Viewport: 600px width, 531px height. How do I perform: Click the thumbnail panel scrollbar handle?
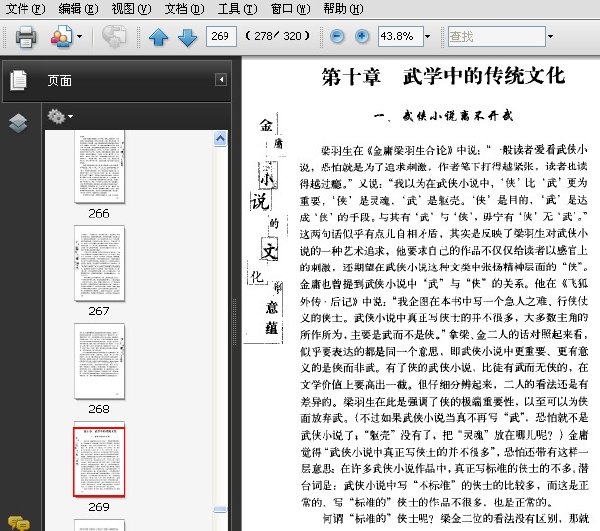(x=220, y=509)
